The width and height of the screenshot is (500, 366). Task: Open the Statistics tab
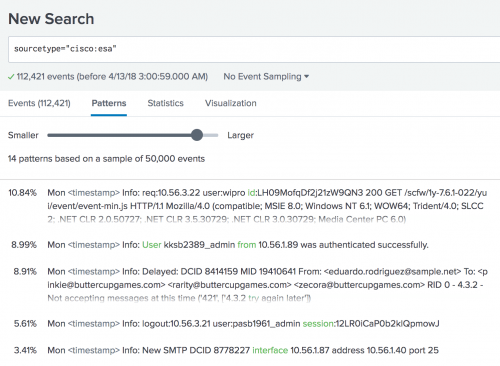(165, 103)
